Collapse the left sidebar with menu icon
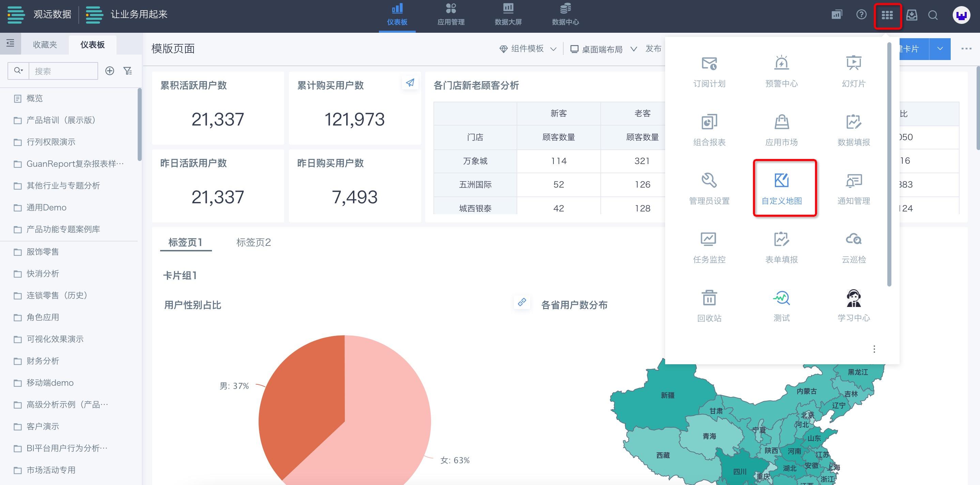Viewport: 980px width, 485px height. (x=10, y=43)
